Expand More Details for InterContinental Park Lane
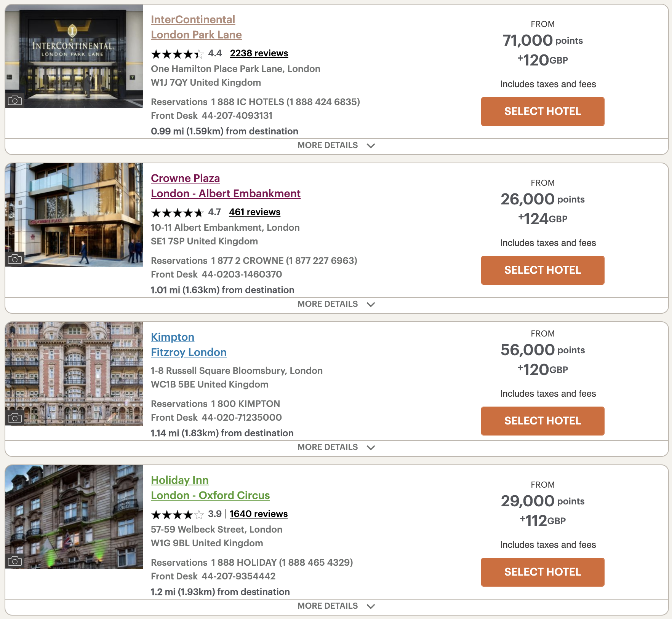672x619 pixels. [336, 145]
